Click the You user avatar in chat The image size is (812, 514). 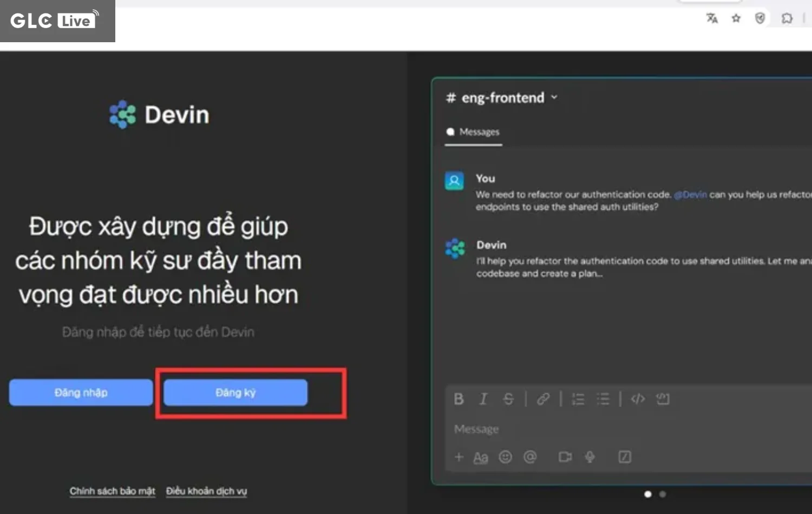454,181
